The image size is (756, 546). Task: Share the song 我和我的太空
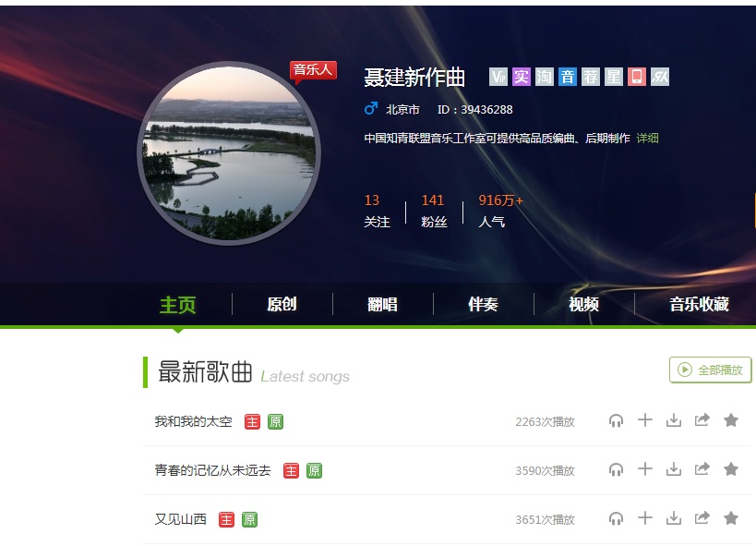tap(702, 420)
